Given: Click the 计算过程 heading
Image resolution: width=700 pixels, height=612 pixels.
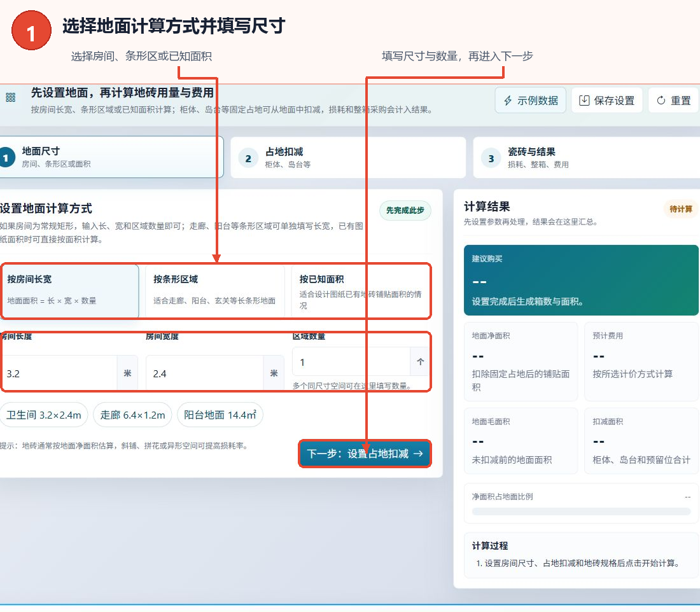Looking at the screenshot, I should (490, 545).
